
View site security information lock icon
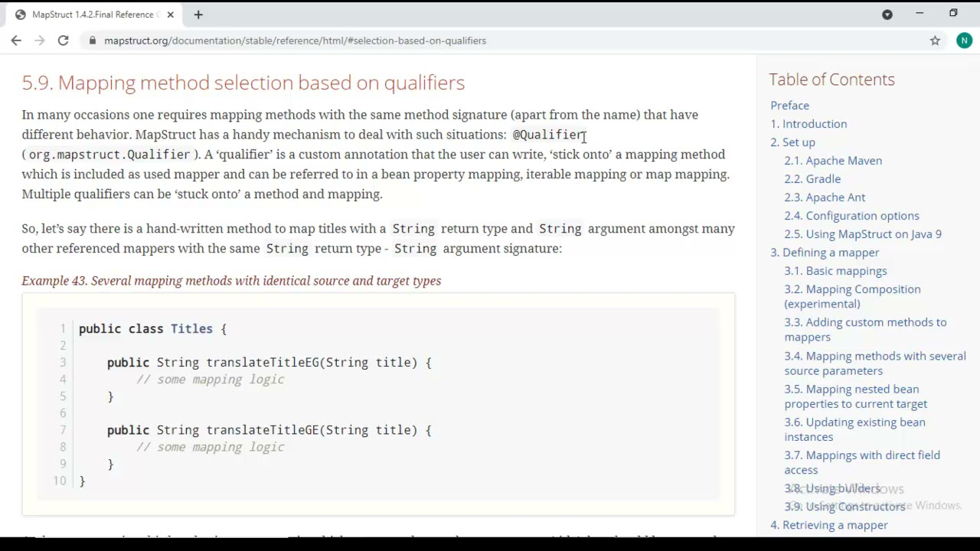click(93, 41)
